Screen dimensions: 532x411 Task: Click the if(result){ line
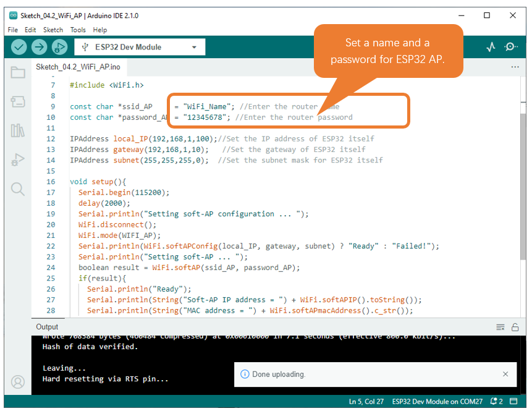[x=102, y=278]
